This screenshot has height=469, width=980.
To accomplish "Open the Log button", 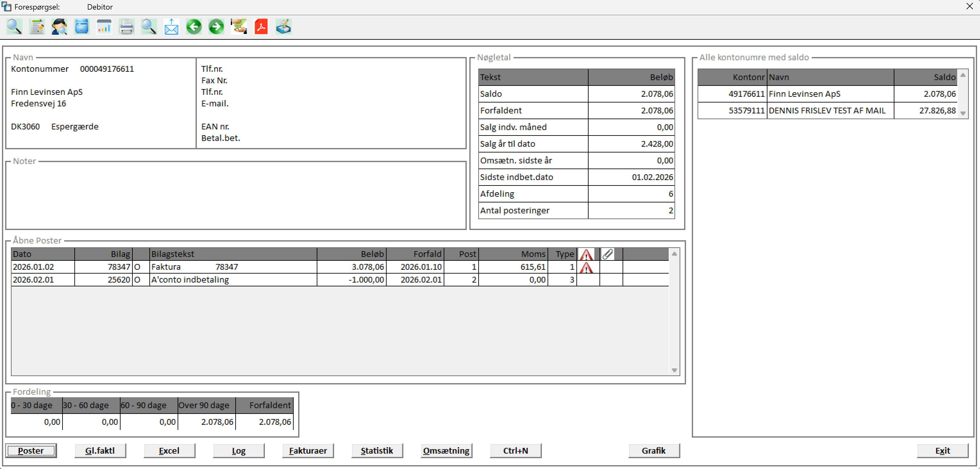I will tap(239, 450).
